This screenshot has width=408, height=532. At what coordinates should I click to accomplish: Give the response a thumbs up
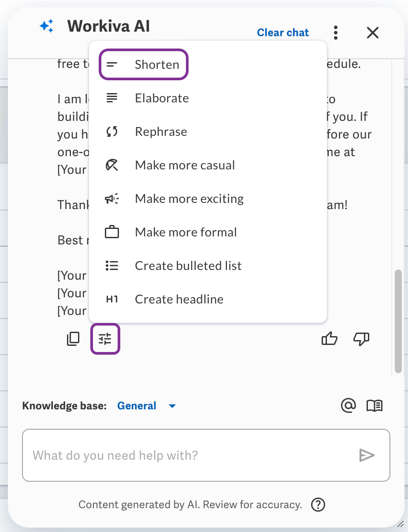point(330,339)
